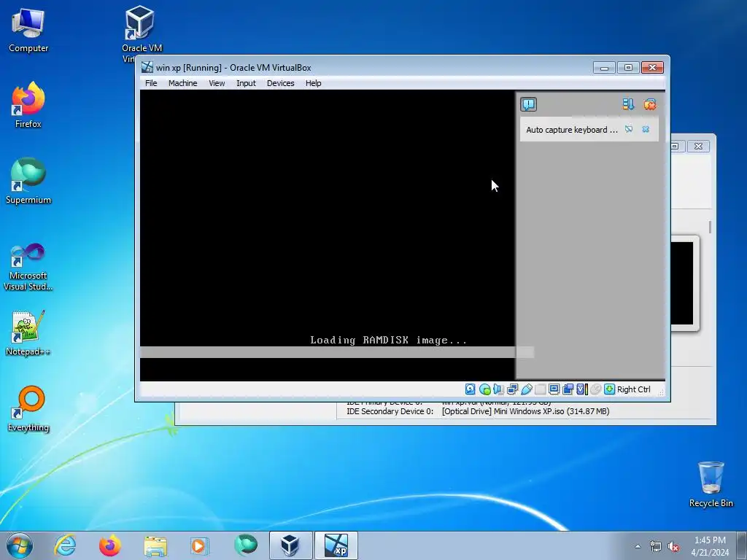The width and height of the screenshot is (747, 560).
Task: Click the hard disk activity status icon
Action: (x=471, y=389)
